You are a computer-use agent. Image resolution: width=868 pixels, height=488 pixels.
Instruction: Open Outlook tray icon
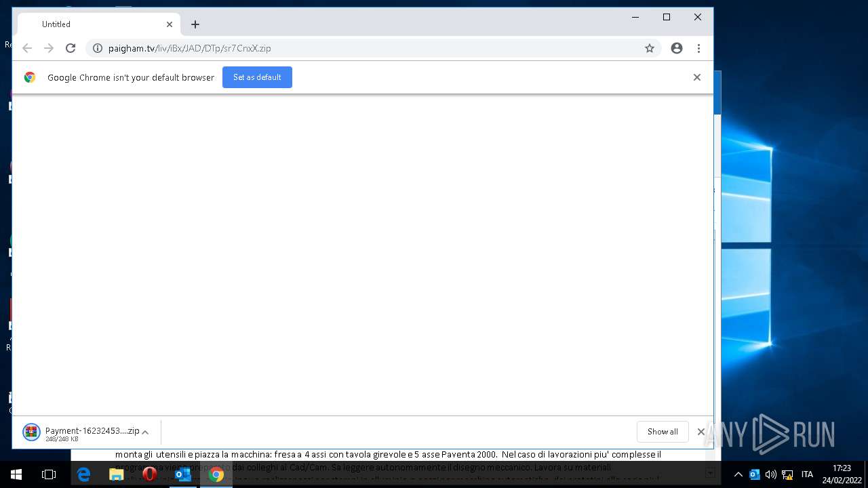coord(755,474)
